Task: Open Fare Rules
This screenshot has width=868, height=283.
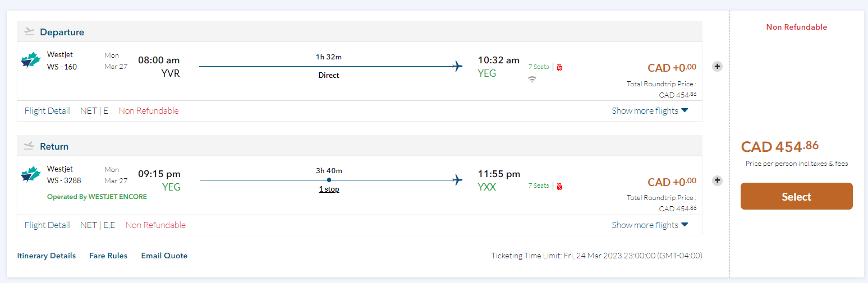Action: click(108, 256)
